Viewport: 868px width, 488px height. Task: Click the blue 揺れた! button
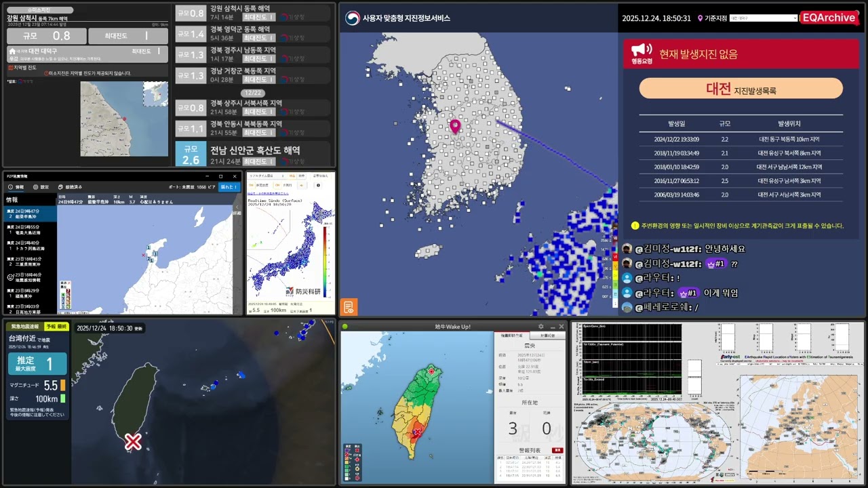pos(229,186)
